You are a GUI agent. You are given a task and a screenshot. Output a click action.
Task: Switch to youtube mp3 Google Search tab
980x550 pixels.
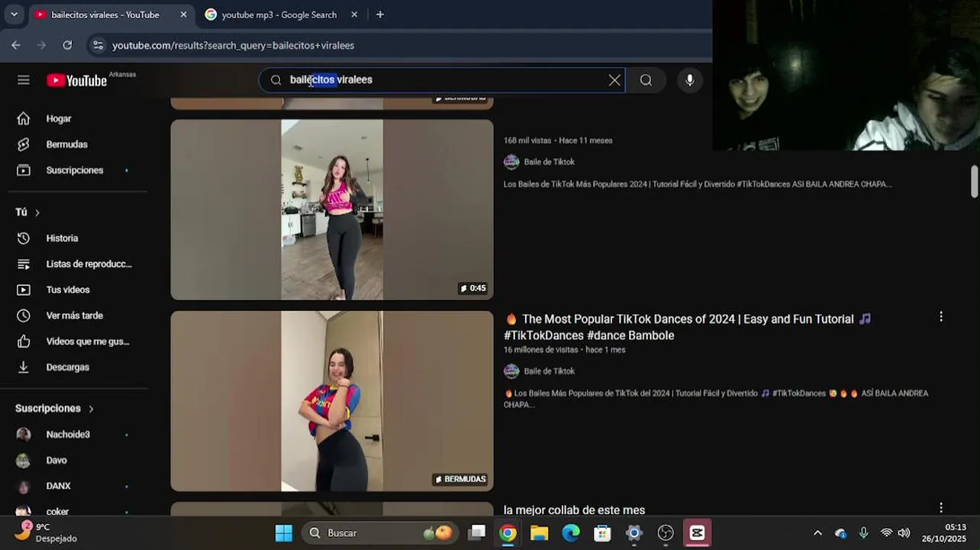click(279, 15)
